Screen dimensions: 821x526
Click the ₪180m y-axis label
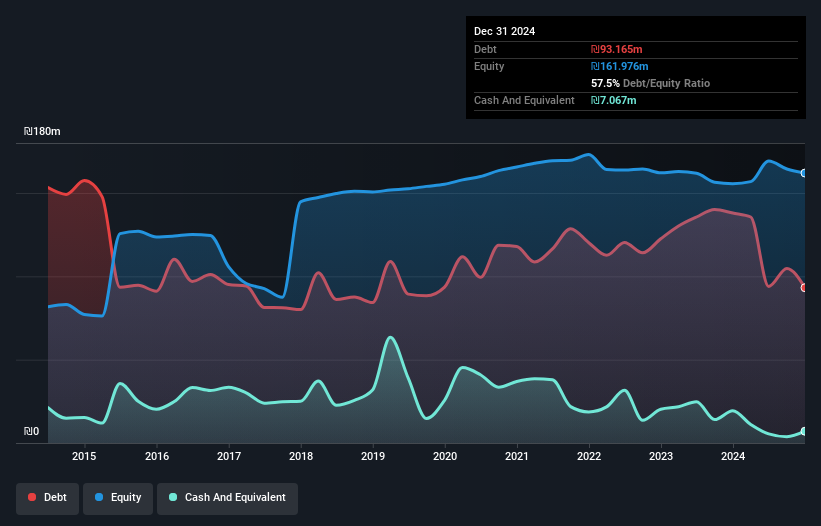click(x=42, y=131)
